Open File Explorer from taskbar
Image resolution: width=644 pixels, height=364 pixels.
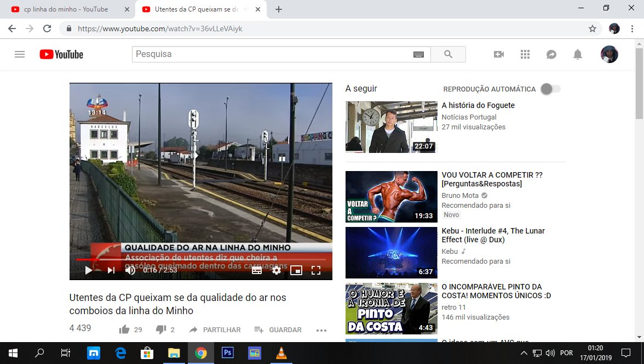pyautogui.click(x=174, y=353)
